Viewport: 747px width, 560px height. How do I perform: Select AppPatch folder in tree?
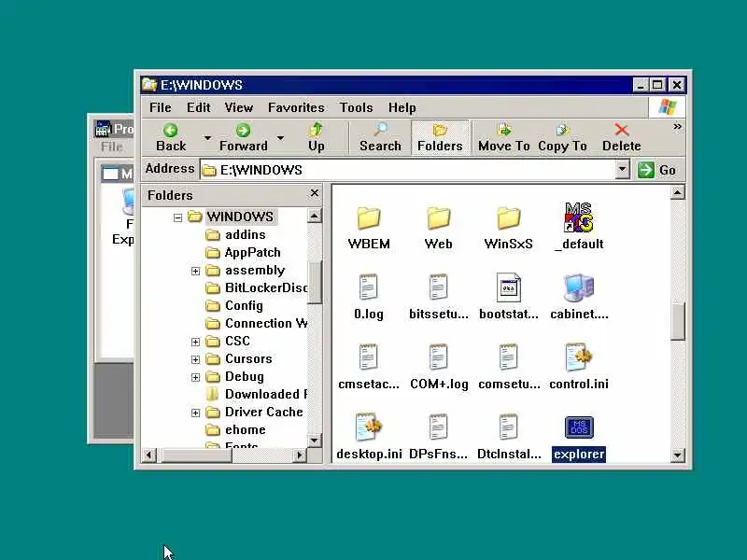tap(252, 252)
